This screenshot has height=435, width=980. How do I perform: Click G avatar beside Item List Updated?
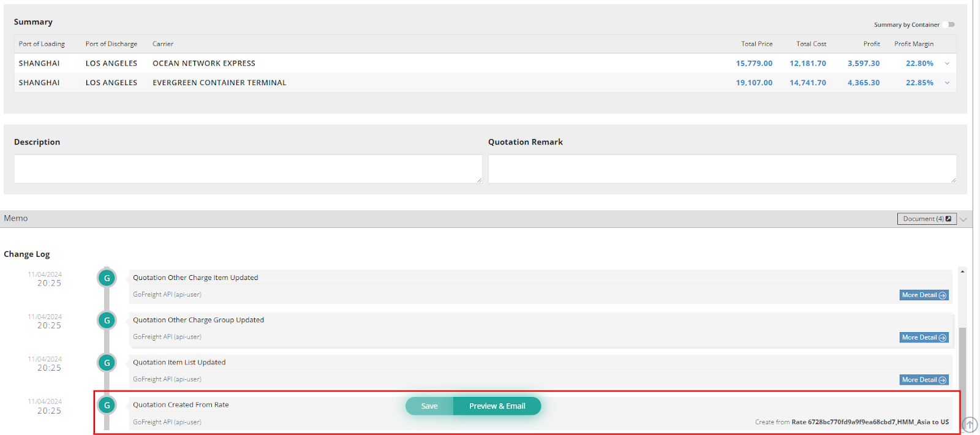107,363
